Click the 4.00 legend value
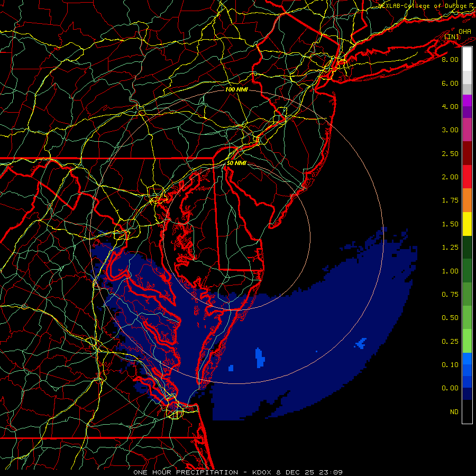Image resolution: width=476 pixels, height=476 pixels. click(x=450, y=106)
